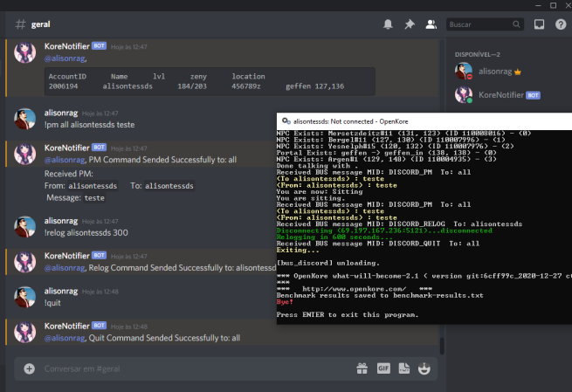
Task: Open the gift Nitro icon
Action: coord(362,368)
